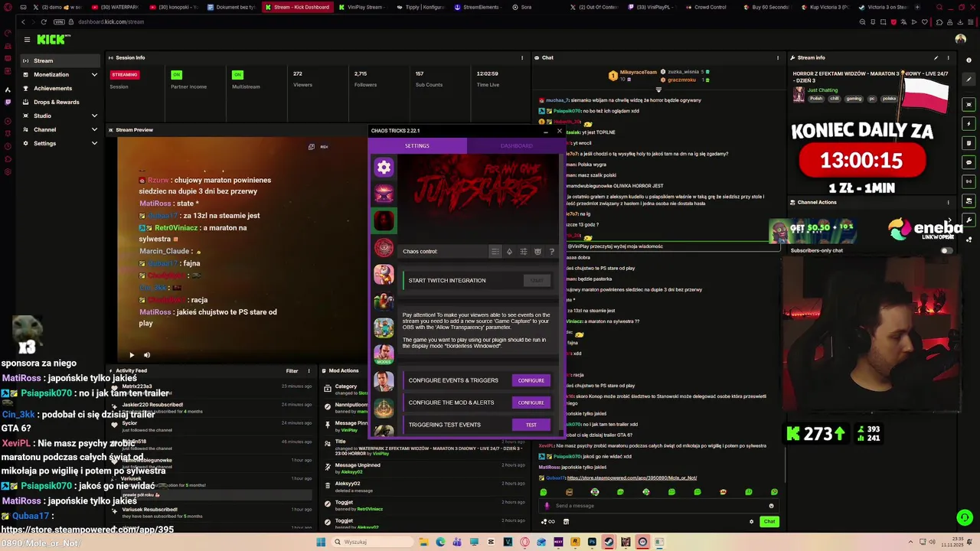The image size is (980, 551).
Task: Click the Windows taskbar search box
Action: 373,542
